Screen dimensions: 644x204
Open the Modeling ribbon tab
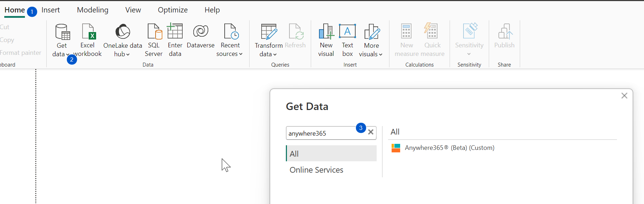pyautogui.click(x=93, y=10)
